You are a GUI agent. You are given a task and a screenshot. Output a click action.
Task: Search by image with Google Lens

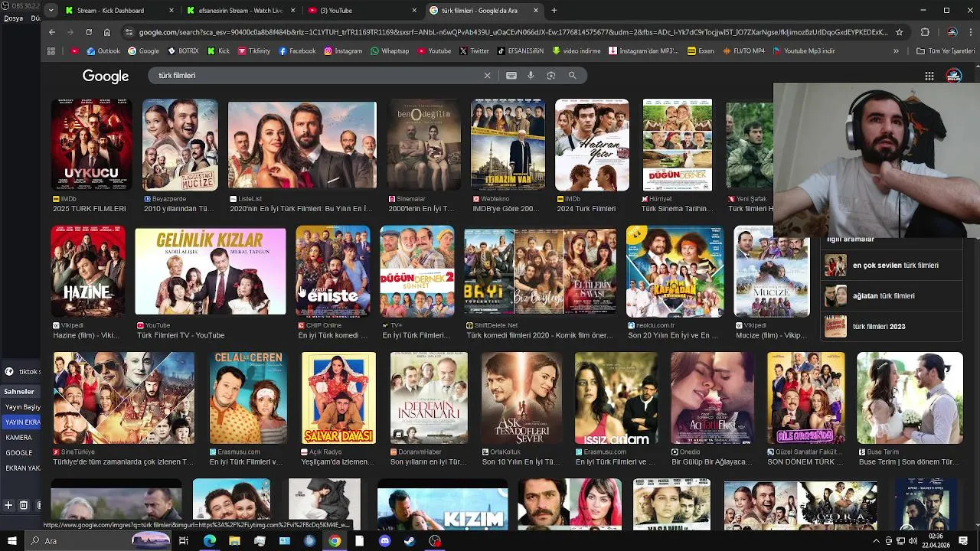(x=551, y=76)
